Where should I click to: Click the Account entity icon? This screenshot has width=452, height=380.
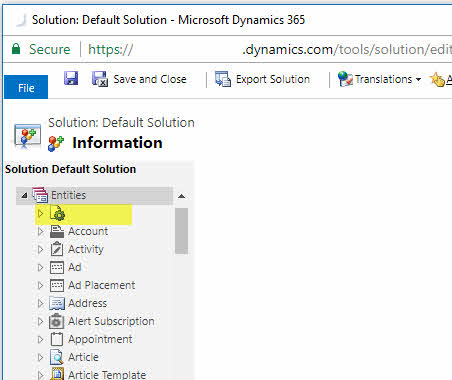coord(57,231)
